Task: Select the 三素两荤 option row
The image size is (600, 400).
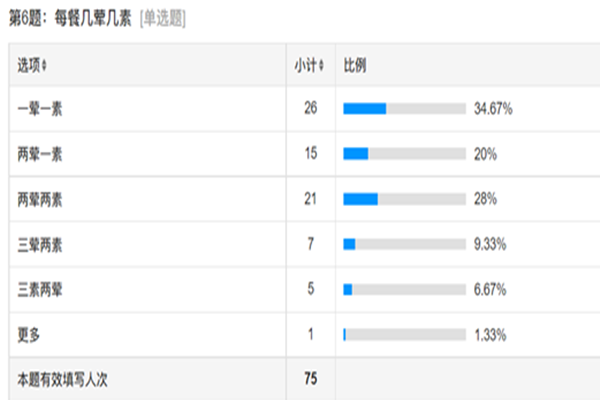Action: (305, 290)
